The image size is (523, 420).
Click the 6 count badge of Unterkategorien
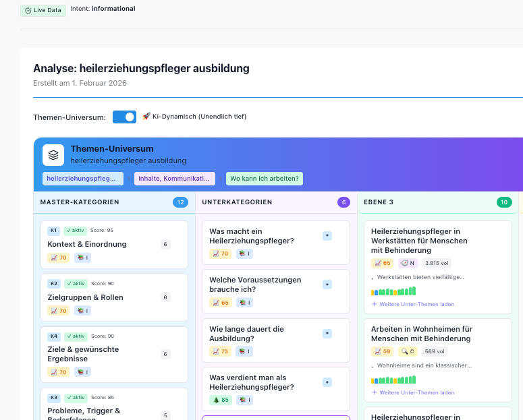343,202
